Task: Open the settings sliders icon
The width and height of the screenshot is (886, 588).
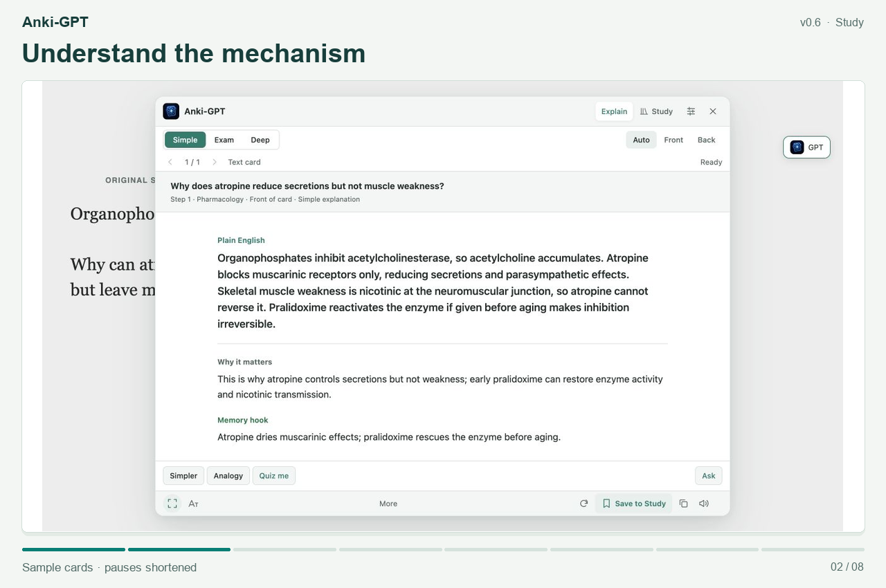Action: click(x=691, y=111)
